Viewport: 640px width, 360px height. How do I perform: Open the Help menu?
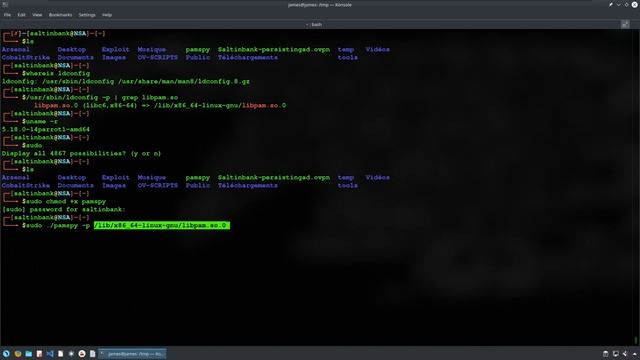point(107,15)
